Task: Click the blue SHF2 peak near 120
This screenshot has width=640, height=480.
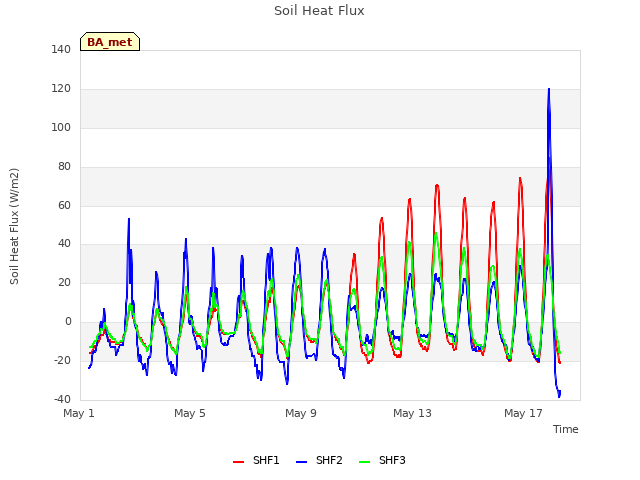Action: tap(549, 89)
